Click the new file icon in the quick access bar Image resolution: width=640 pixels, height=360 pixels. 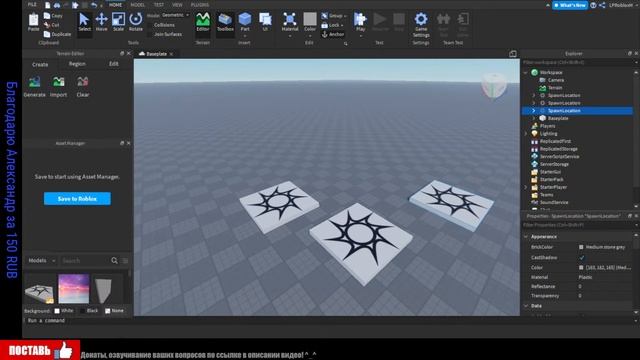(48, 5)
